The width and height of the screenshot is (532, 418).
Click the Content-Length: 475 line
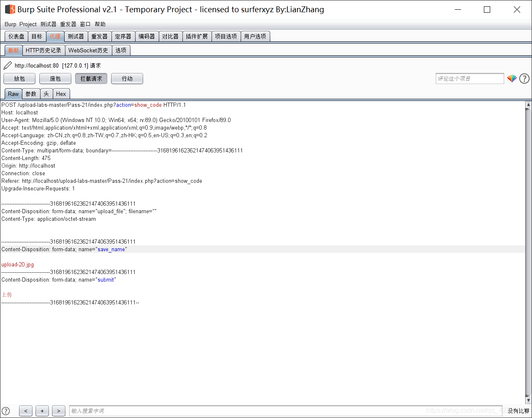[x=26, y=158]
